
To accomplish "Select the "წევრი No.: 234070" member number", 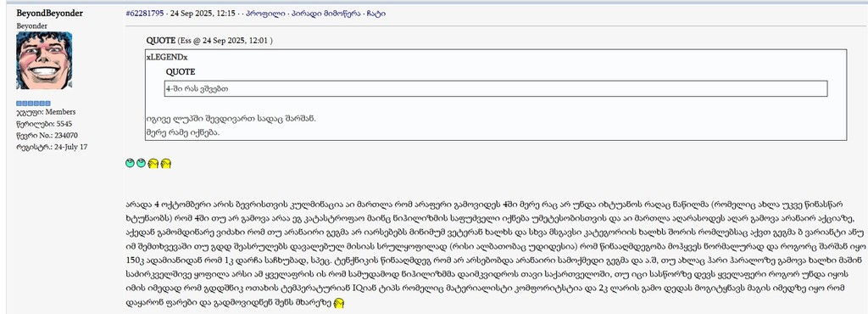I will pyautogui.click(x=47, y=135).
